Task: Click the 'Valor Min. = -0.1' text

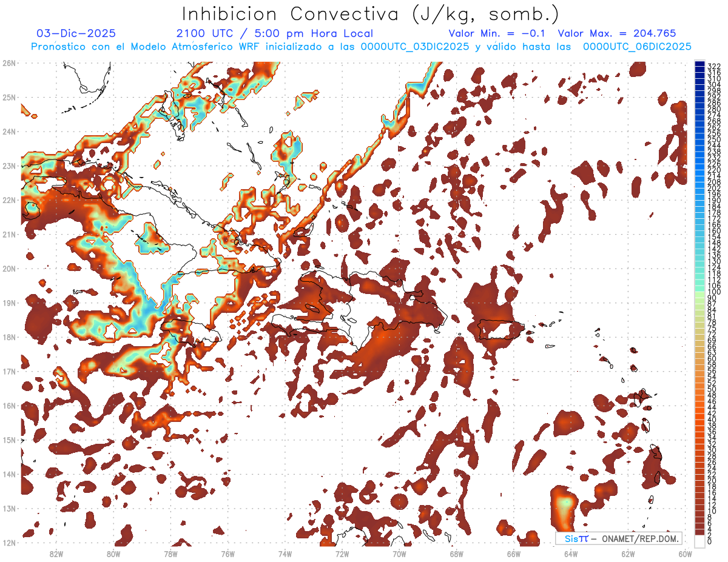Action: [x=496, y=33]
